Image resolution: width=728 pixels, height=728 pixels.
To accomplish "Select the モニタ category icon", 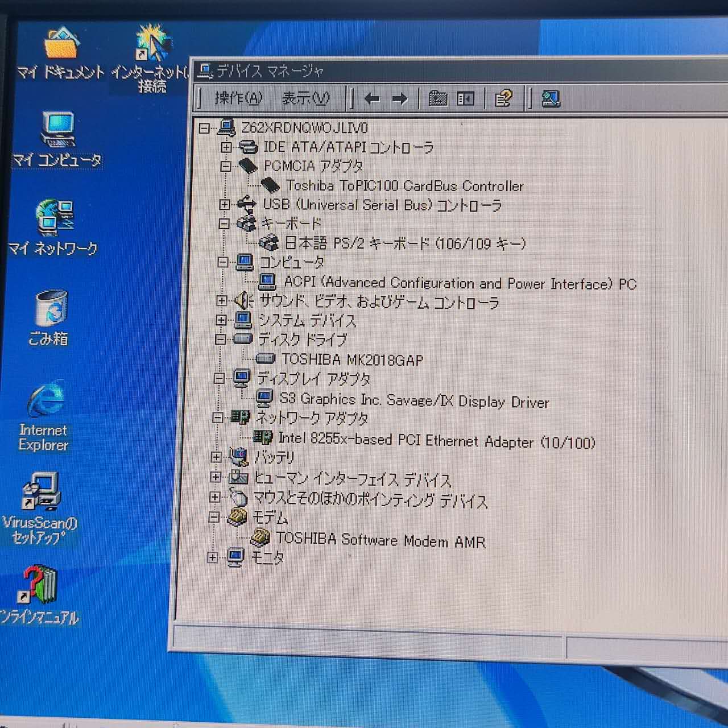I will point(235,557).
